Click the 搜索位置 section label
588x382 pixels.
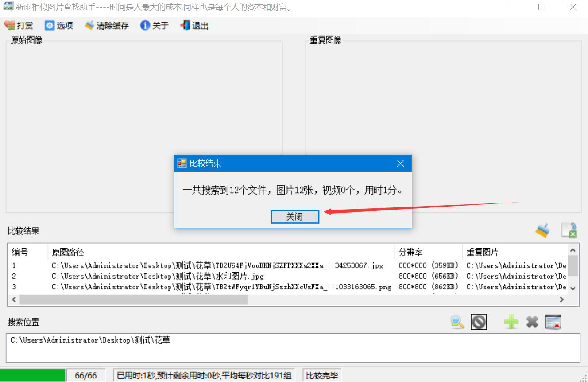click(x=23, y=322)
